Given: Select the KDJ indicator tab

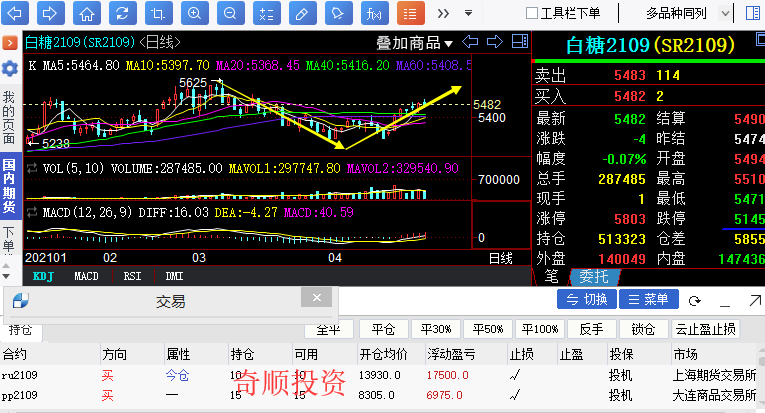Looking at the screenshot, I should pos(43,276).
